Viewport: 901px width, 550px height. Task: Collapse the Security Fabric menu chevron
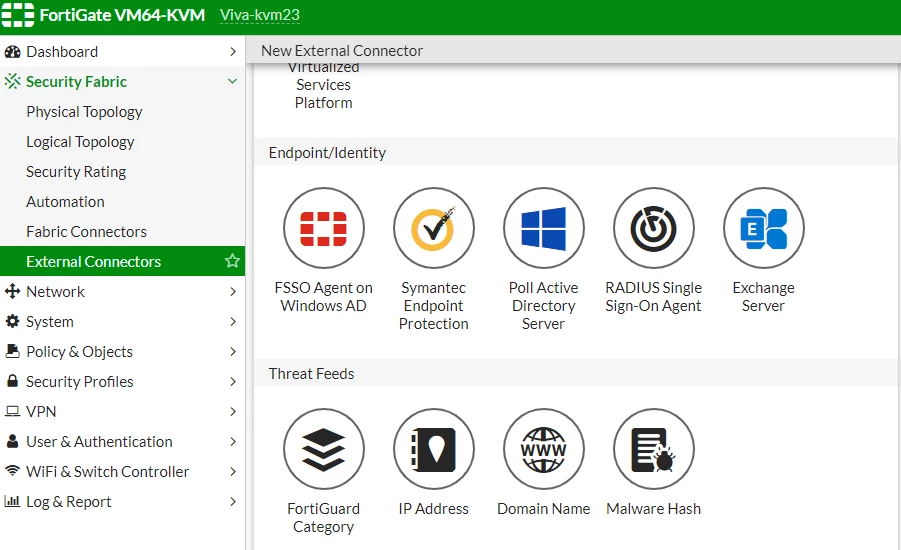pyautogui.click(x=233, y=82)
